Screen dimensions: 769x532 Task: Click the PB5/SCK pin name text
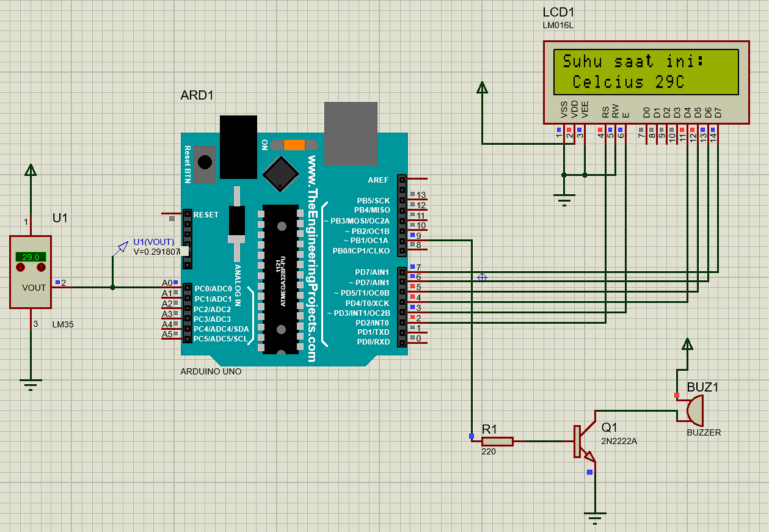coord(373,201)
